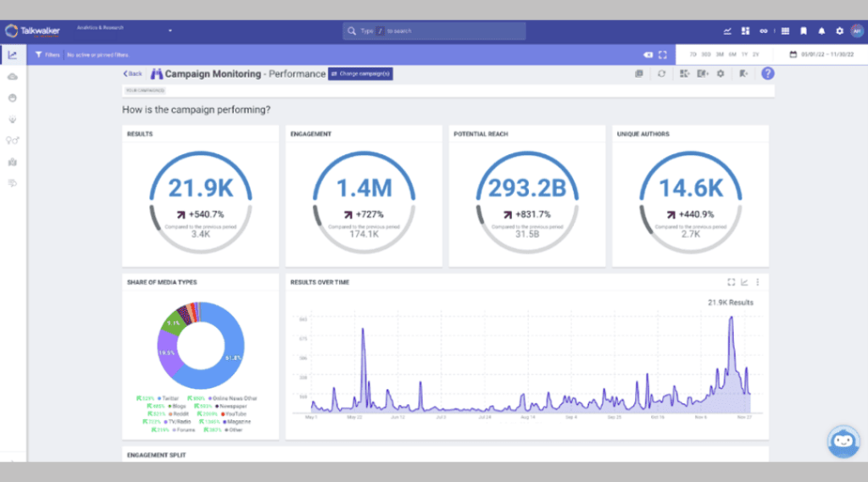The width and height of the screenshot is (868, 482).
Task: Open the apps grid icon
Action: click(x=786, y=31)
